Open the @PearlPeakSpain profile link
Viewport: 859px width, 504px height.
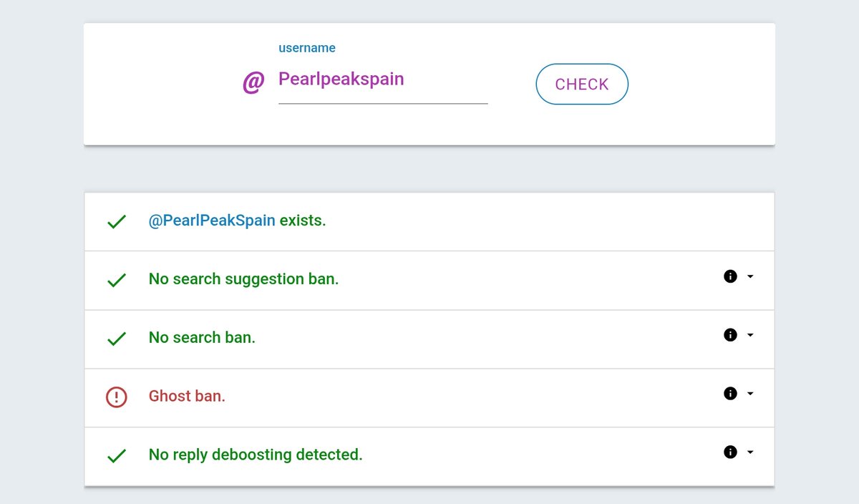point(212,220)
